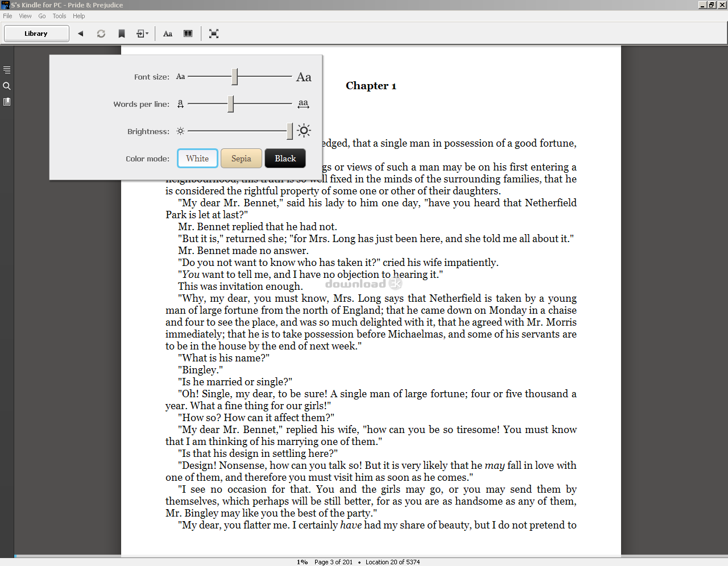Click the large Aa font size icon
This screenshot has width=728, height=566.
coord(304,77)
